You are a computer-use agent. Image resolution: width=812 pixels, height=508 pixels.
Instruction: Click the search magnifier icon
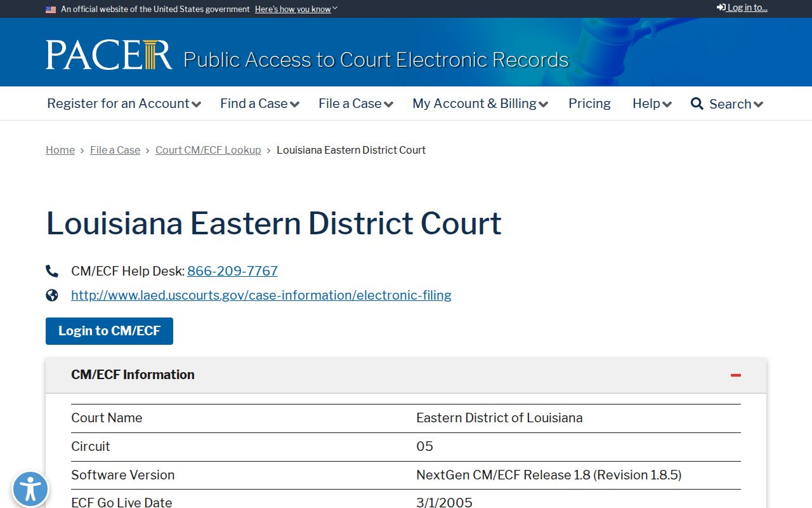[697, 104]
